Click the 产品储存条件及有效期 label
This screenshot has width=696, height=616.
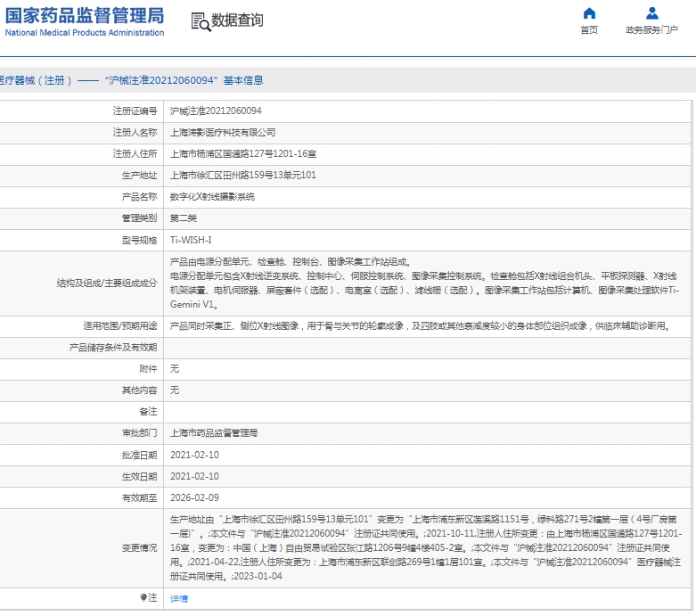click(113, 348)
